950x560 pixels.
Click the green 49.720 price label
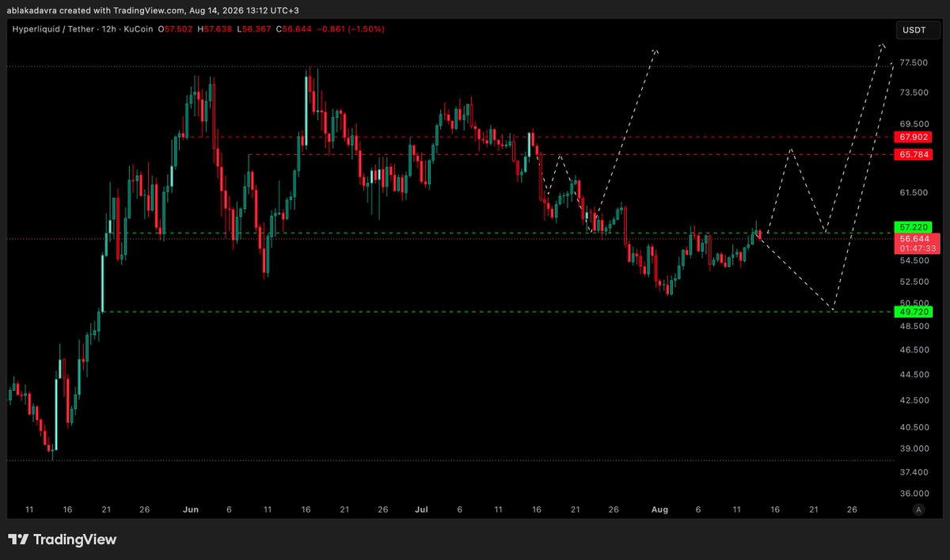915,312
